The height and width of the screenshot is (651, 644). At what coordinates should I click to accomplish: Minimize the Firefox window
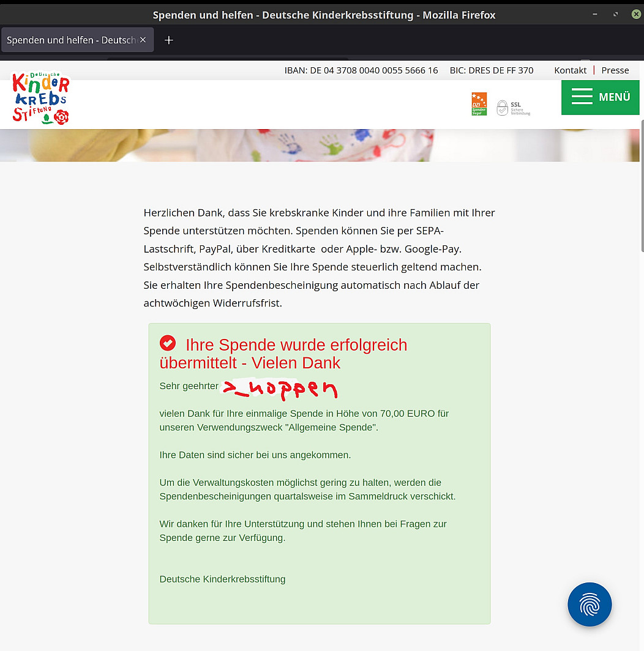click(594, 14)
